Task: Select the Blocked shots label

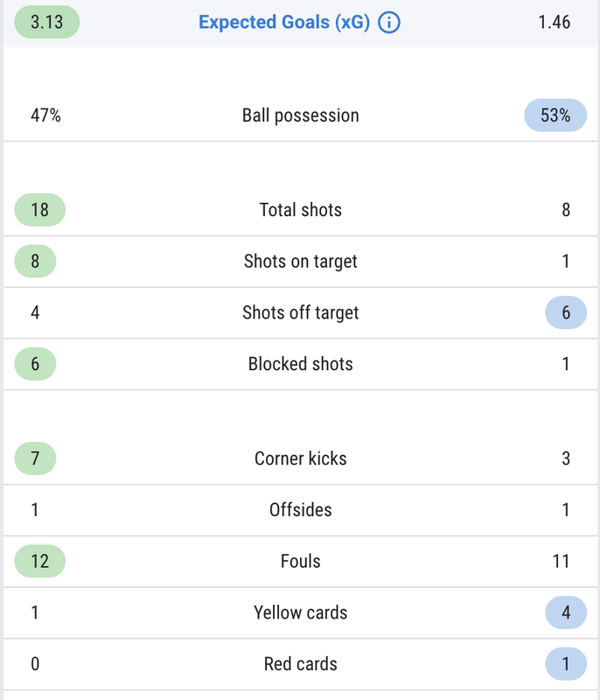Action: (300, 364)
